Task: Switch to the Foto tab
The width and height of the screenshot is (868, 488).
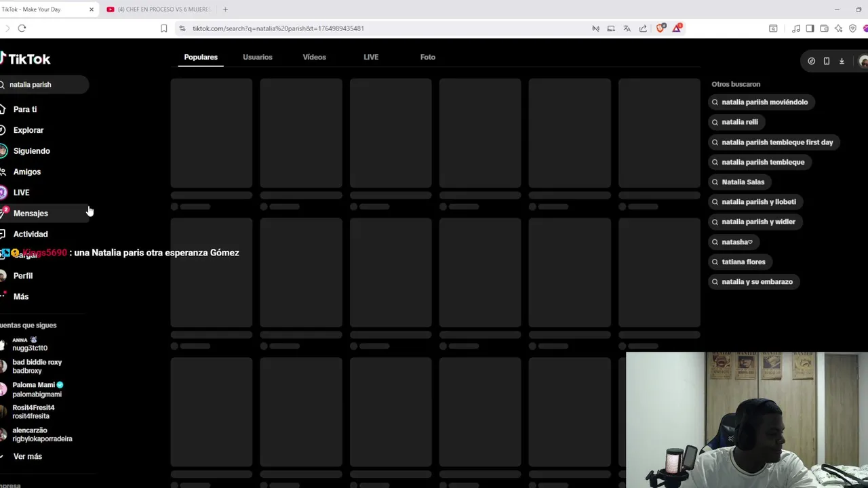Action: (x=428, y=57)
